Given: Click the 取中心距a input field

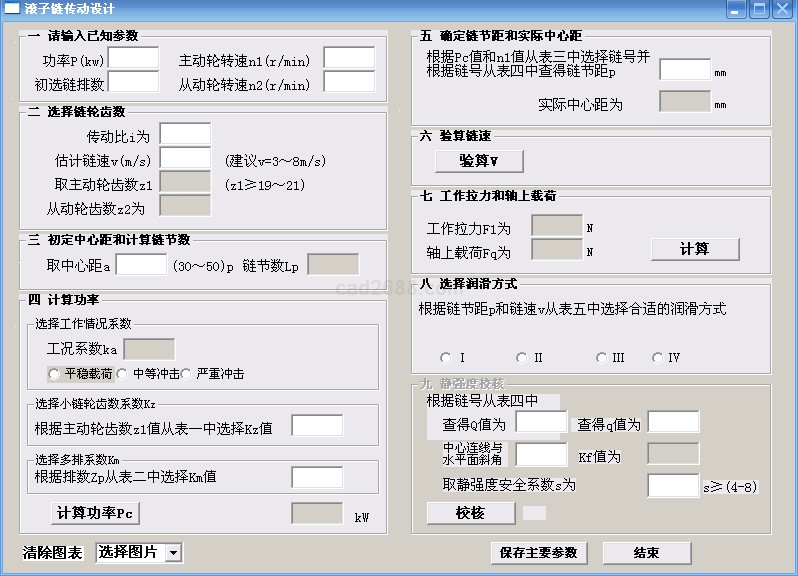Looking at the screenshot, I should (141, 265).
